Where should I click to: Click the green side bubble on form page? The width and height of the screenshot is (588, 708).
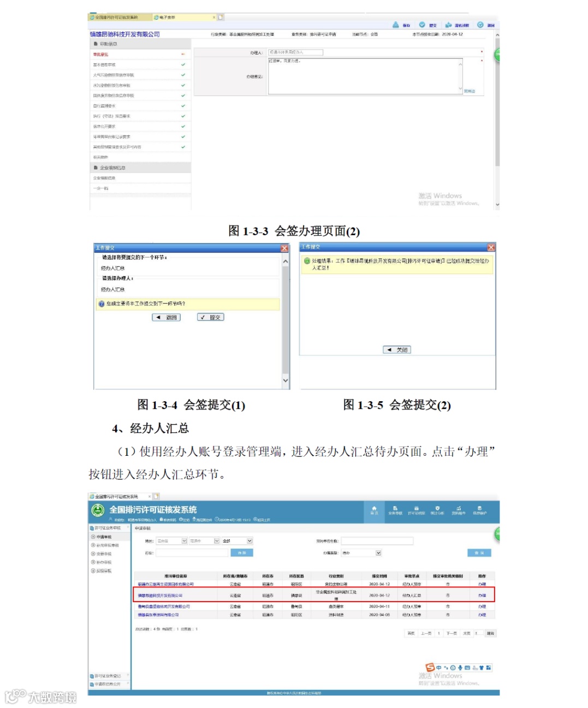497,55
